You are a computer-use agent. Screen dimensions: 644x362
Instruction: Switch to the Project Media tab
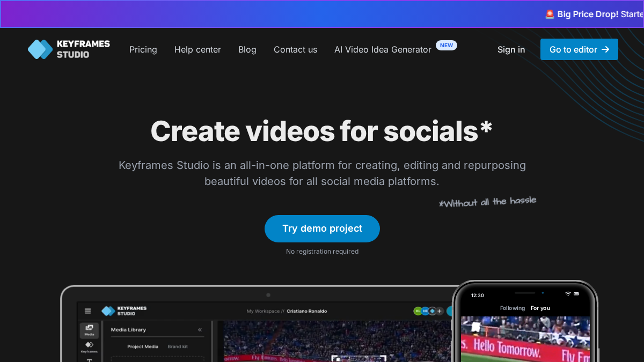(143, 346)
